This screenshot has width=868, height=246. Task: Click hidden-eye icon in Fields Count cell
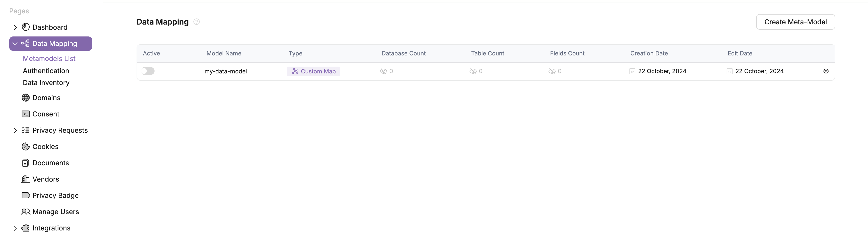click(x=552, y=71)
